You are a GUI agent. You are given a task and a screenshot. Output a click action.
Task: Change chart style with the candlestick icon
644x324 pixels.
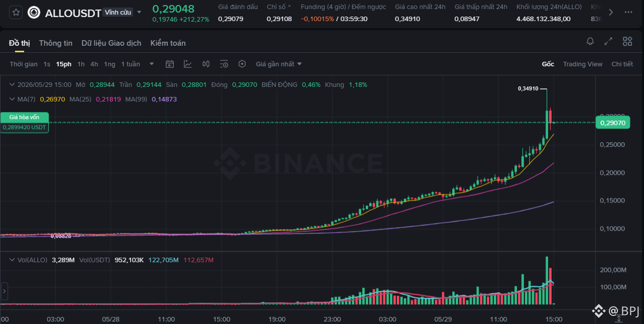tap(206, 64)
